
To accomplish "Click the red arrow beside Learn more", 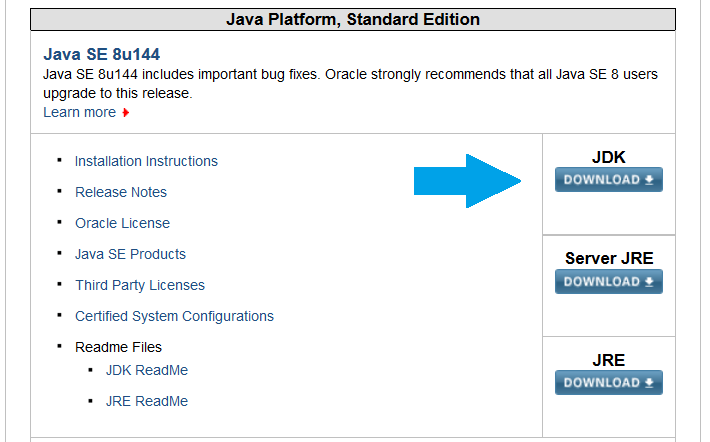I will pos(126,112).
